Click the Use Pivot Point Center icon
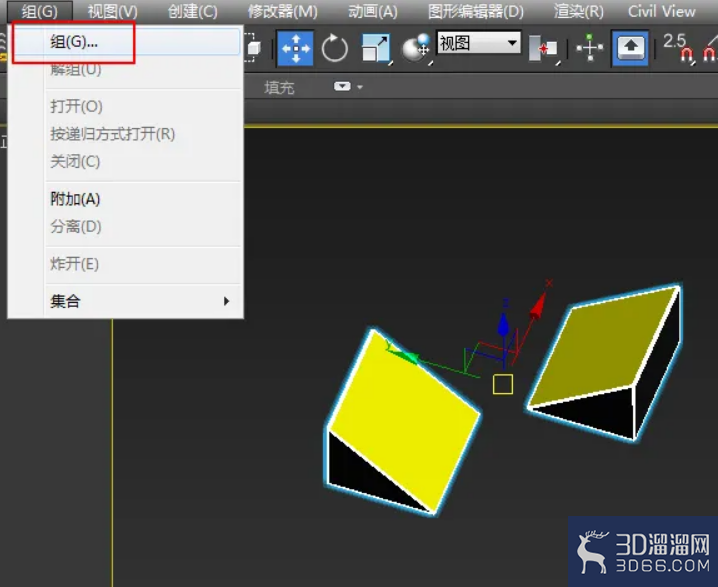The height and width of the screenshot is (587, 718). click(543, 48)
